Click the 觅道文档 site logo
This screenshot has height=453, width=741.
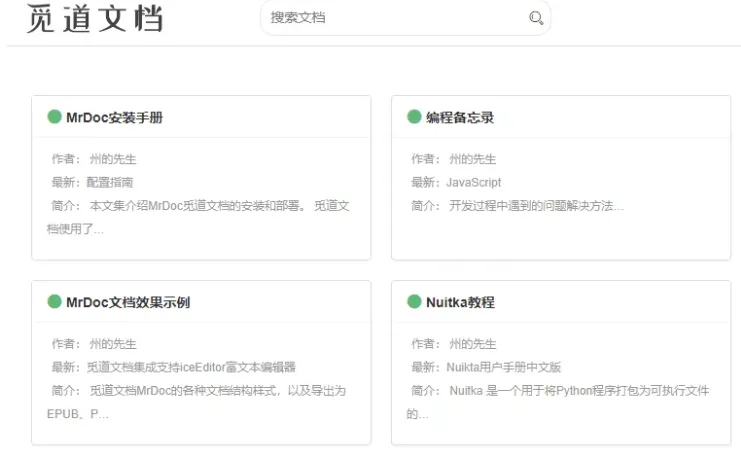[95, 18]
